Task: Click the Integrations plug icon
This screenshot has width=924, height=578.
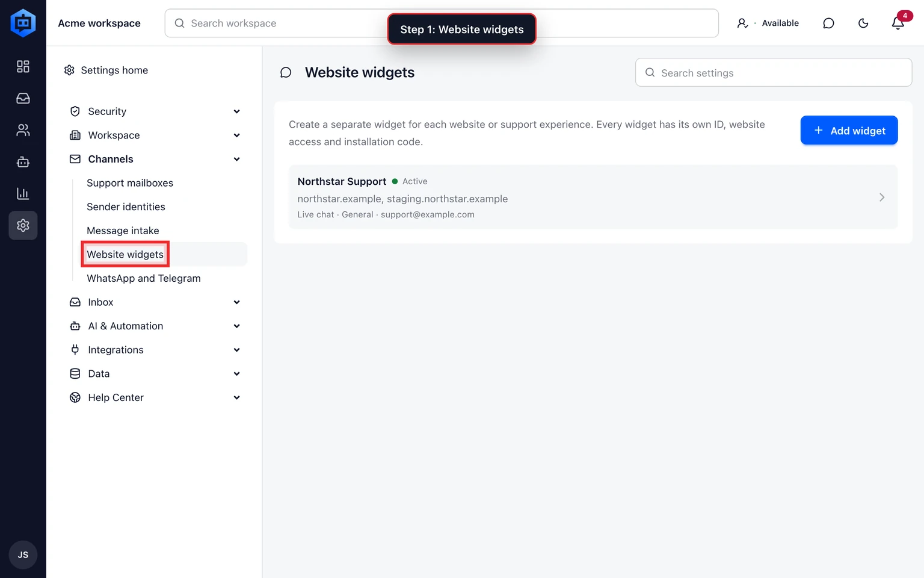Action: [x=75, y=350]
